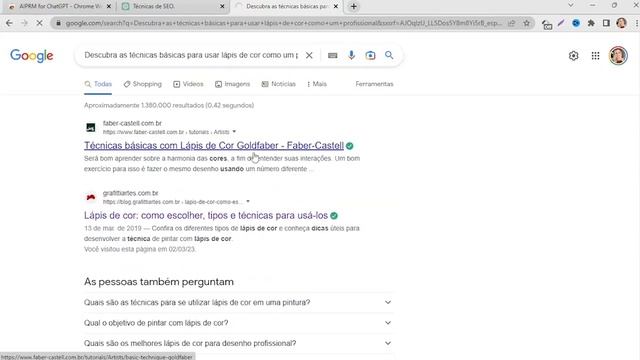Open Google quick settings gear
This screenshot has width=640, height=360.
[573, 56]
